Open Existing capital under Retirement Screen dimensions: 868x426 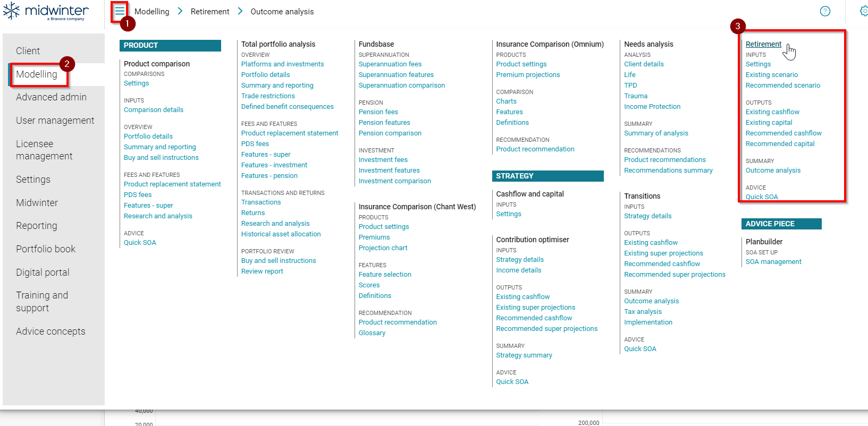tap(769, 123)
